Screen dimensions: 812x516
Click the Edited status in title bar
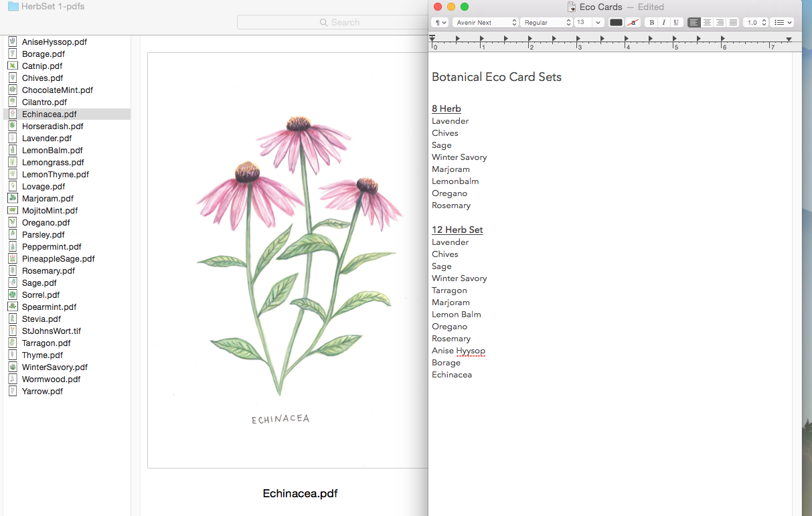651,7
